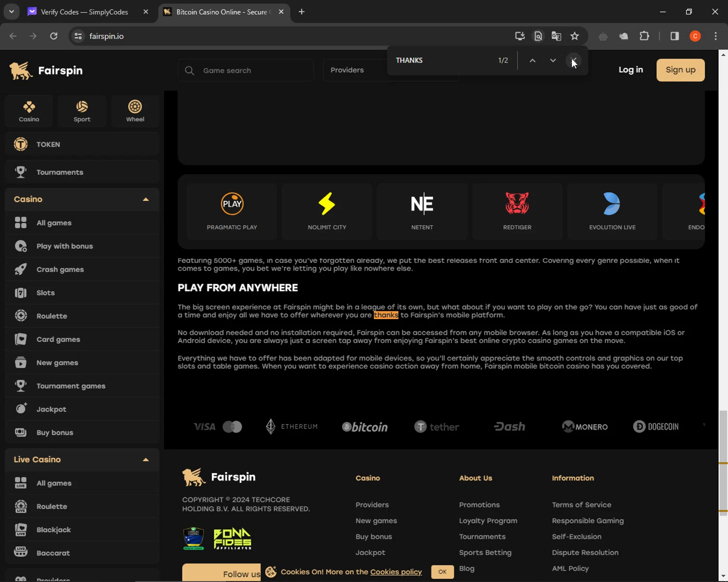This screenshot has height=582, width=728.
Task: Select Pragmatic Play provider card
Action: point(232,211)
